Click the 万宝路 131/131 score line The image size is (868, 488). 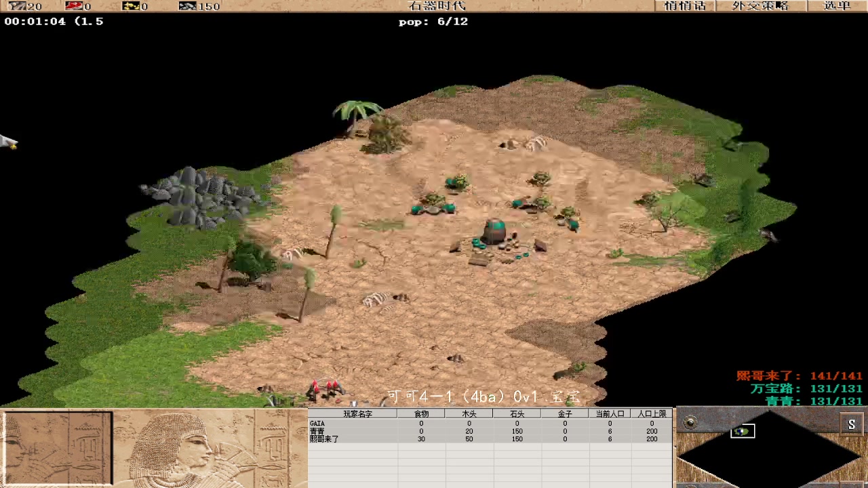click(806, 389)
